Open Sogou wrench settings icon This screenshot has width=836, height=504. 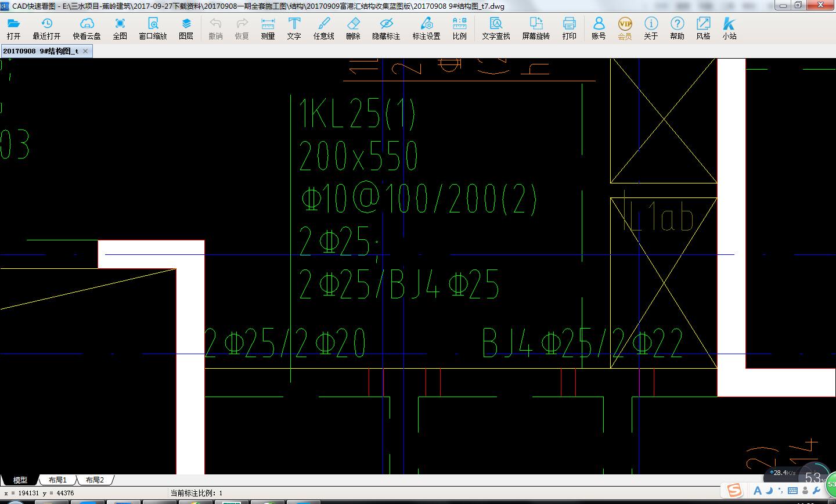(x=817, y=491)
